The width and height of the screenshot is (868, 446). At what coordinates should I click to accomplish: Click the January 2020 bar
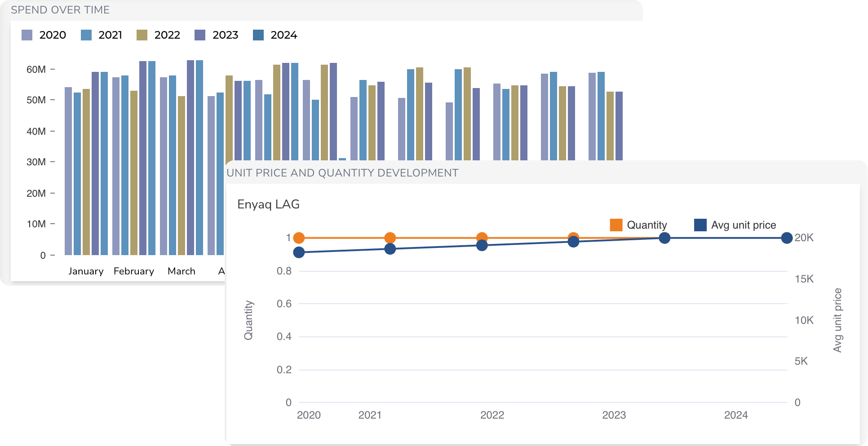68,171
